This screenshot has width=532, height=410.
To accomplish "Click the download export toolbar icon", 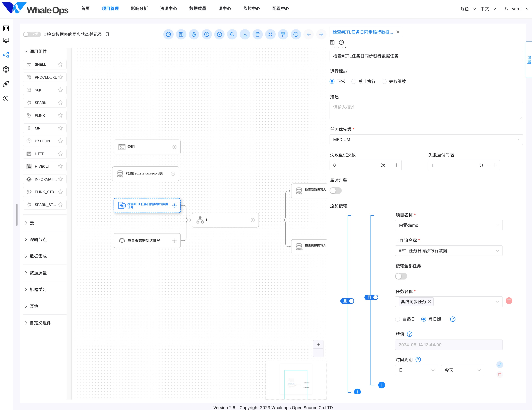I will [245, 34].
